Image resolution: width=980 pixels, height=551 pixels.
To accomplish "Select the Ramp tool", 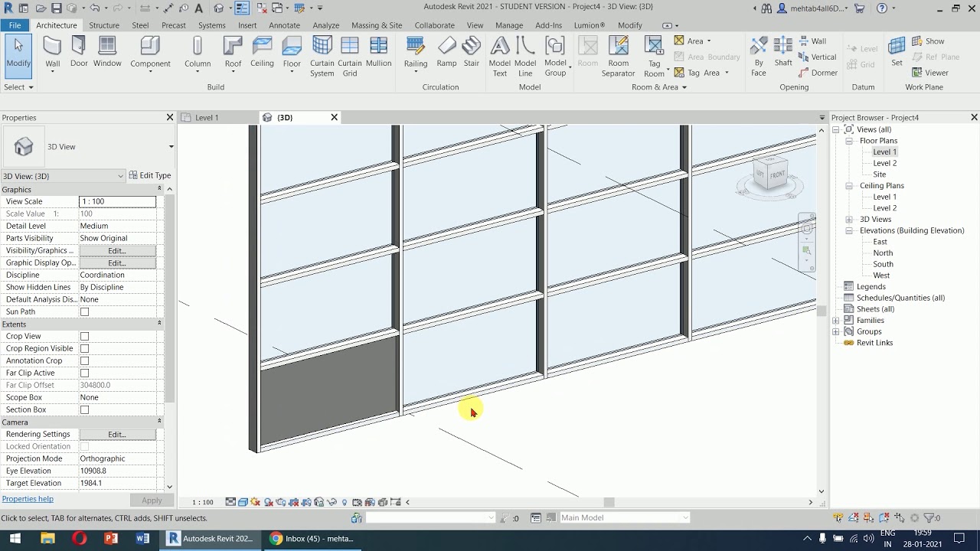I will point(446,53).
